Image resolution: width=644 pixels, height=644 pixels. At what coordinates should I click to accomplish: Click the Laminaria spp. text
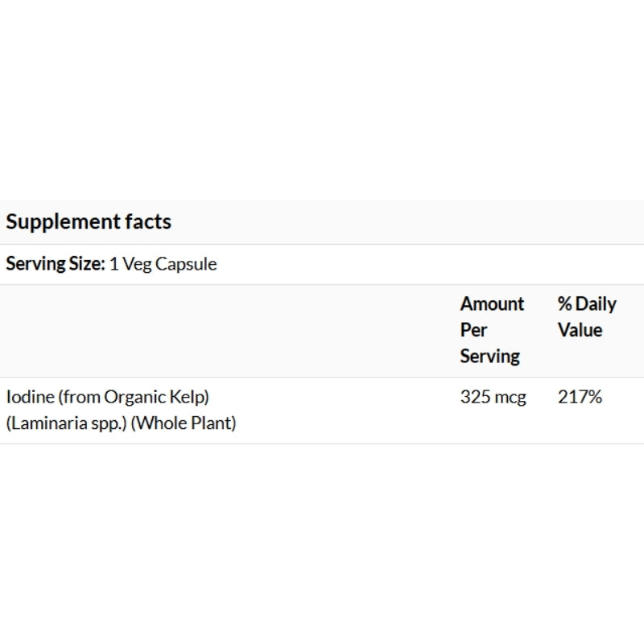coord(66,423)
